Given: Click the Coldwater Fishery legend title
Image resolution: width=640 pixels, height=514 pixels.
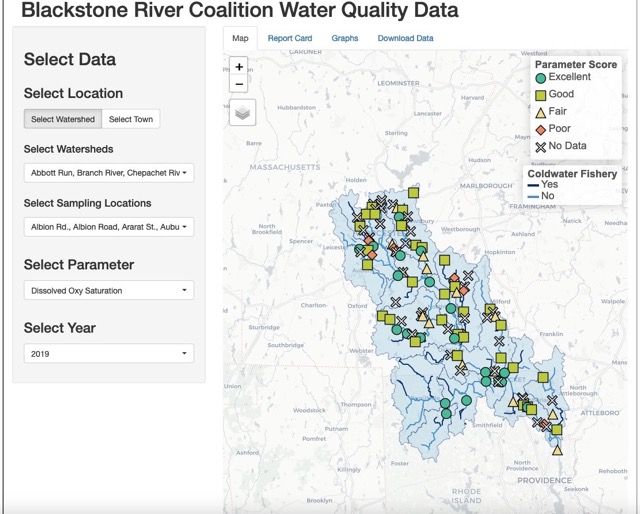Looking at the screenshot, I should [572, 174].
